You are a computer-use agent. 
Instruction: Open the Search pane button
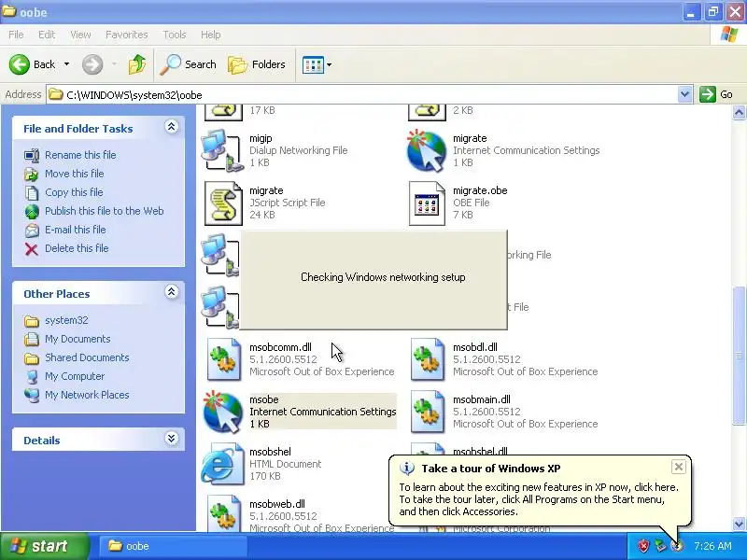[188, 64]
